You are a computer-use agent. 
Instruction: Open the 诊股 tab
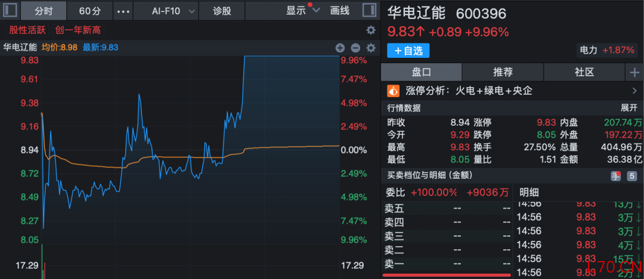[222, 11]
